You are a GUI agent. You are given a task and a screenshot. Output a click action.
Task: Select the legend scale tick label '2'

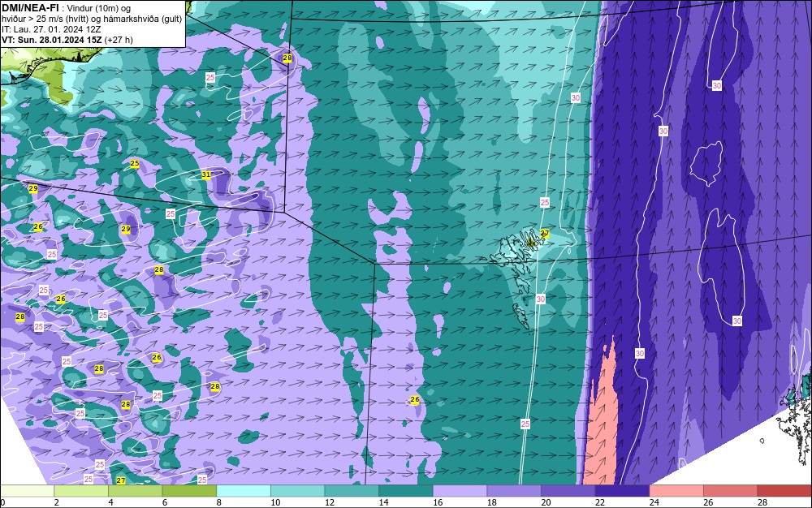pos(56,502)
